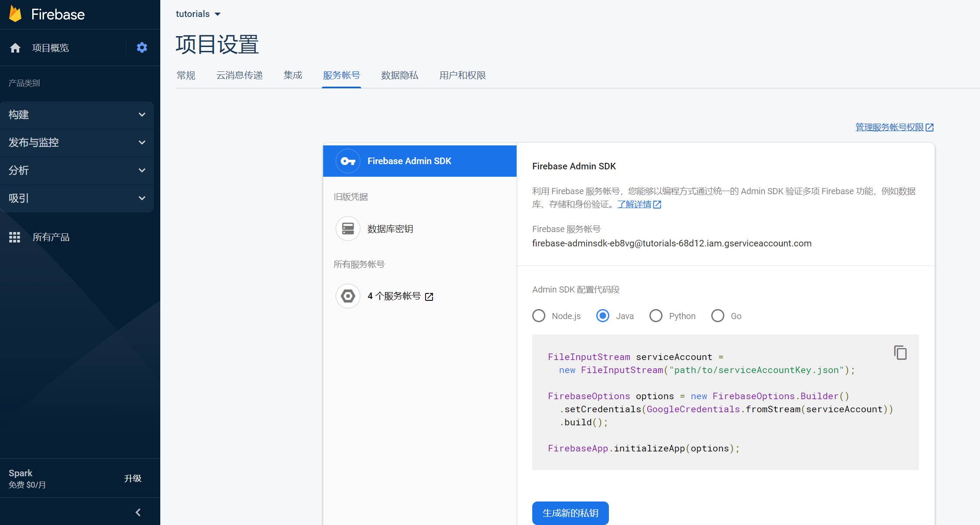Click external link icon beside 了解详情
The image size is (980, 525).
(657, 205)
